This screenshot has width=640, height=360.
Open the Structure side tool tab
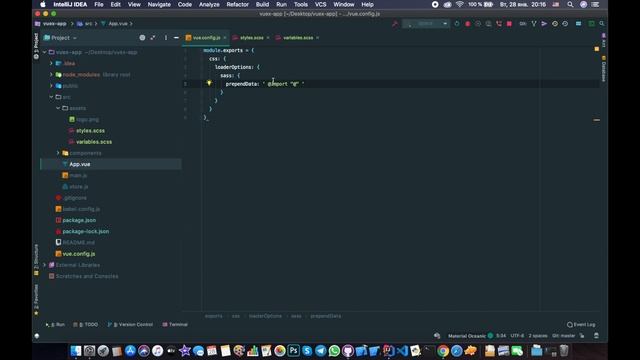point(36,259)
